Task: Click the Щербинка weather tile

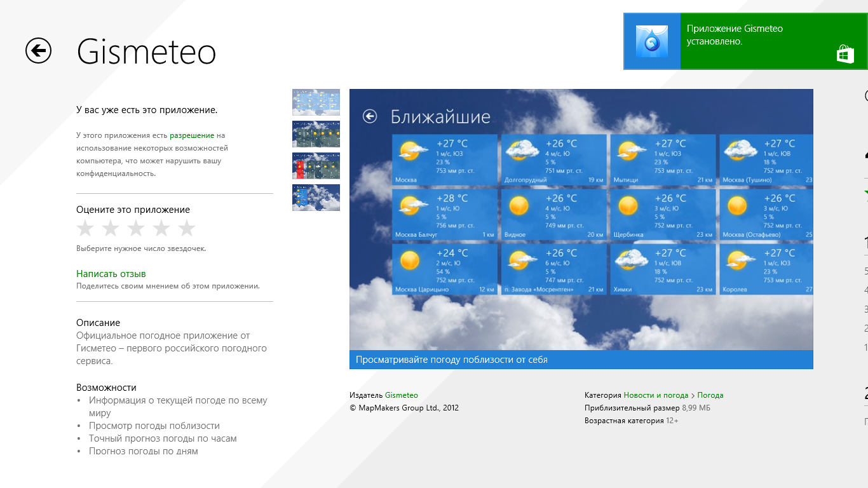Action: click(663, 214)
